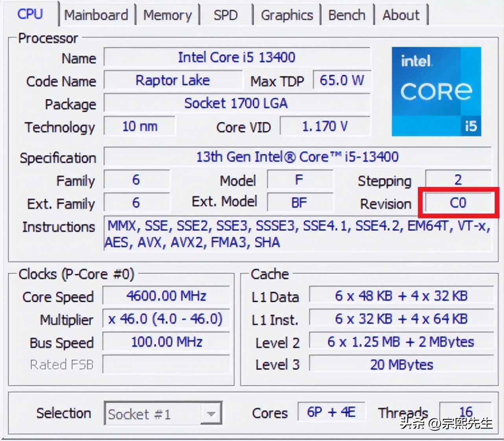504x441 pixels.
Task: Click the Threads count field showing 16
Action: coord(466,412)
